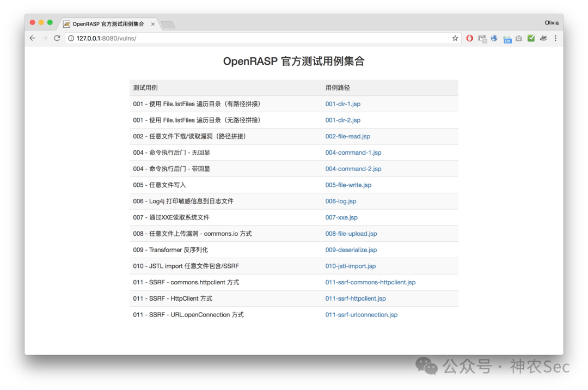Open the 007-xxe.jsp link
588x390 pixels.
(341, 217)
